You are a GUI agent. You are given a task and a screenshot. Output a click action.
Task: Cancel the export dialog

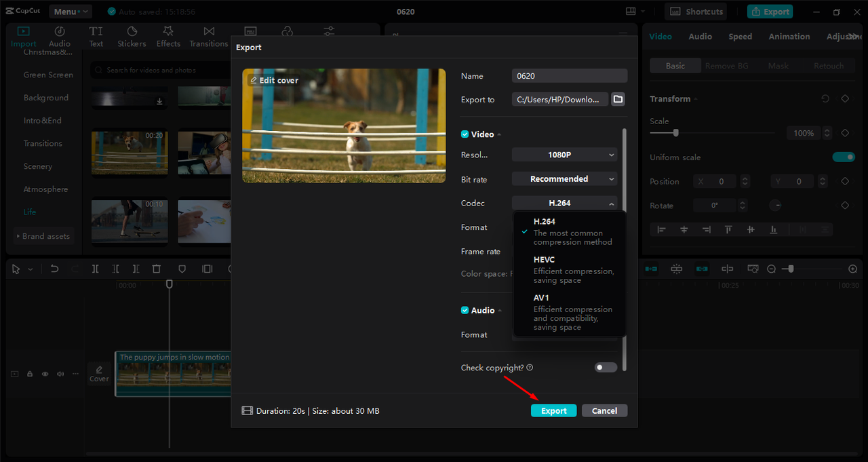coord(604,410)
